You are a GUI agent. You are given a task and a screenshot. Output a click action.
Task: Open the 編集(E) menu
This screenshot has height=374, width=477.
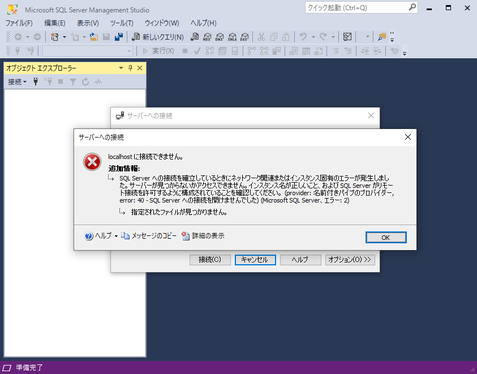[x=55, y=23]
